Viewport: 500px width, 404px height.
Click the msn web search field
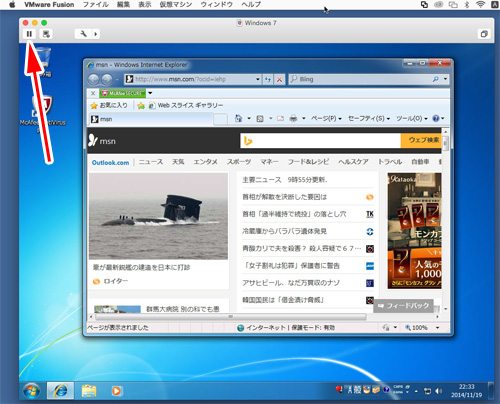tap(320, 141)
